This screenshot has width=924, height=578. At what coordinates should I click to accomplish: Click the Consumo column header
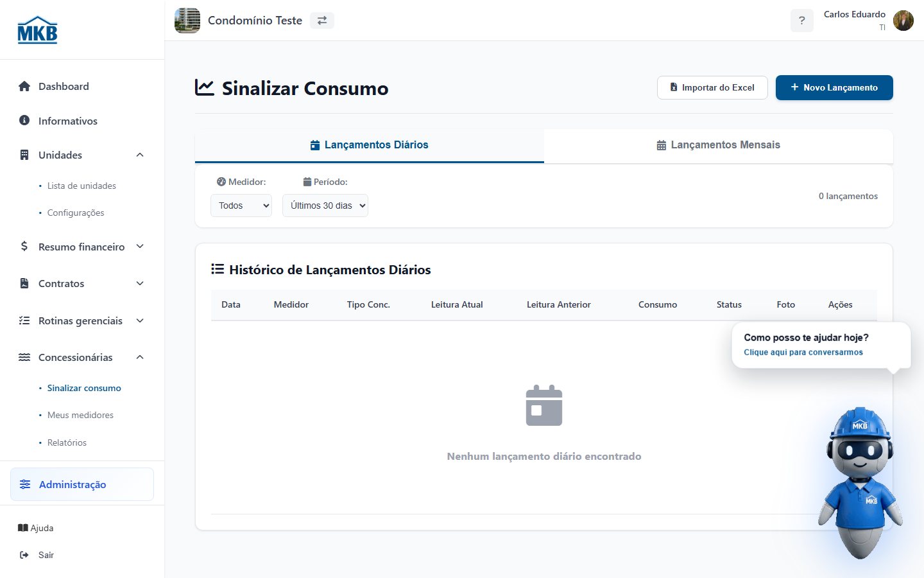pos(658,304)
